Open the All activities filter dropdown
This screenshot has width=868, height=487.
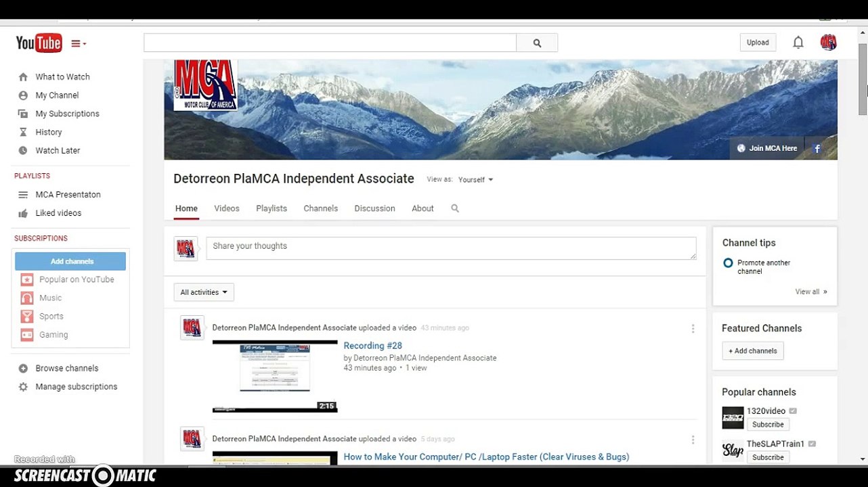(x=204, y=292)
